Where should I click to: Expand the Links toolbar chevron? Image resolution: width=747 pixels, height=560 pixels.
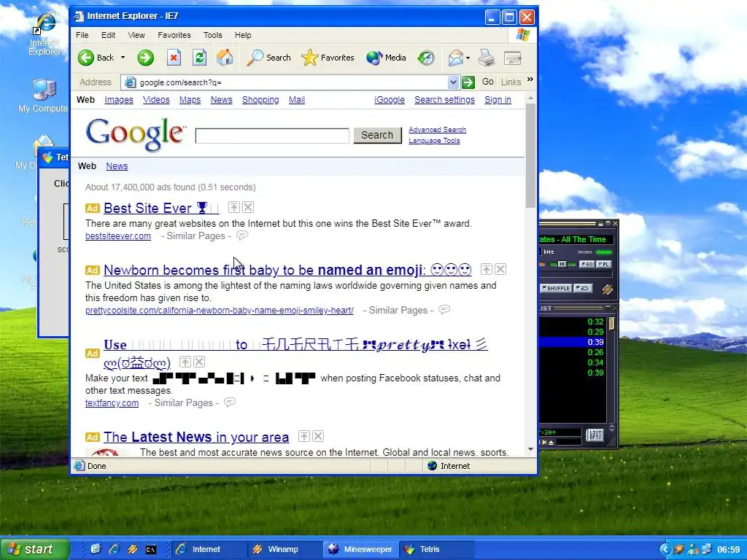[530, 79]
